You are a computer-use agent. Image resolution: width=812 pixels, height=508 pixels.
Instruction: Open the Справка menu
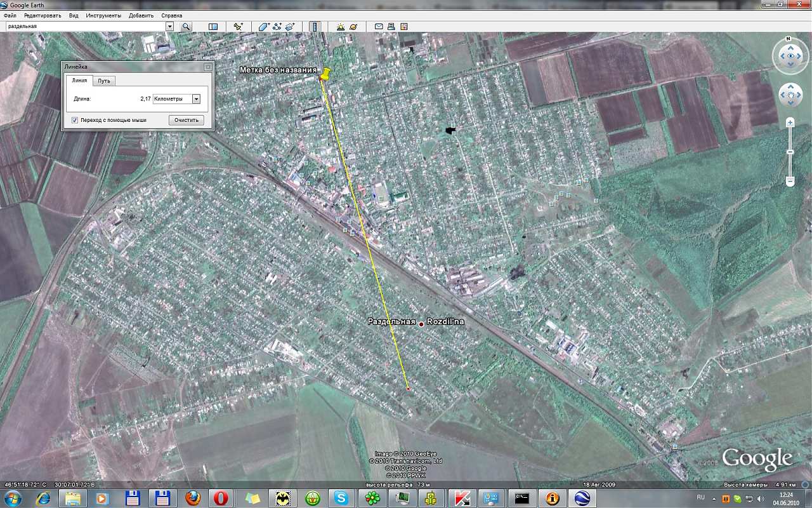[x=172, y=15]
